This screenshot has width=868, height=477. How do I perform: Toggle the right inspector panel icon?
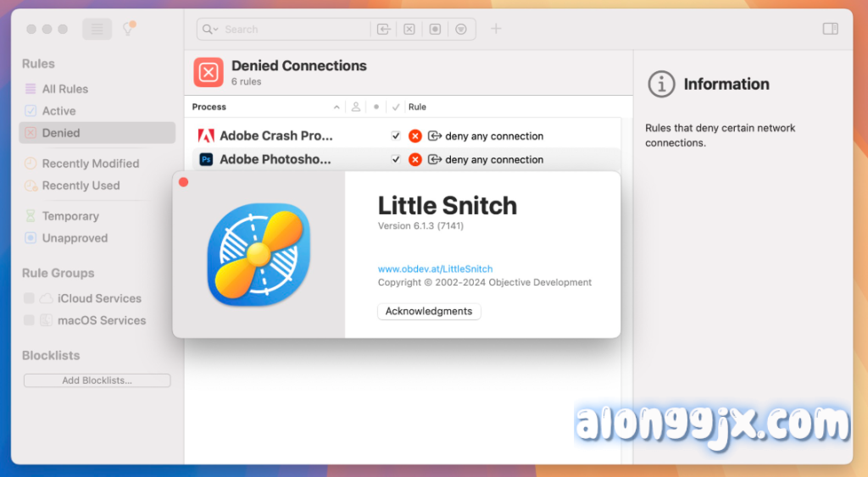[x=830, y=29]
